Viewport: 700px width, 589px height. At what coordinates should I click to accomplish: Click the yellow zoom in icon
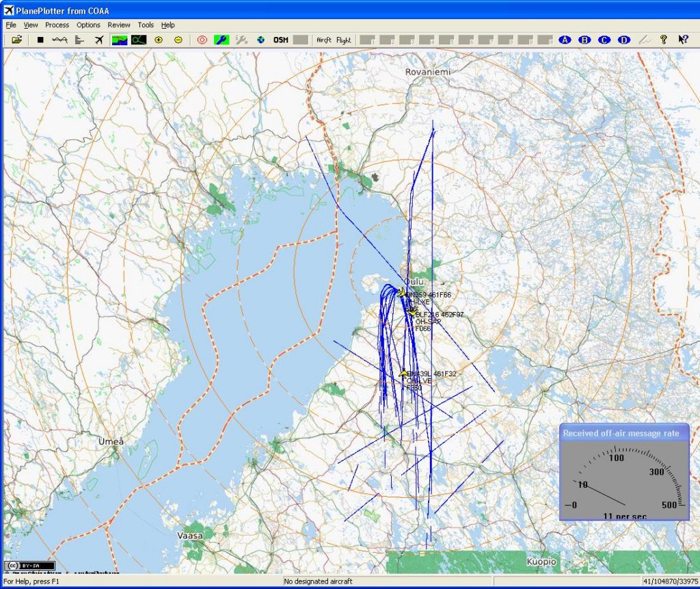pos(159,40)
